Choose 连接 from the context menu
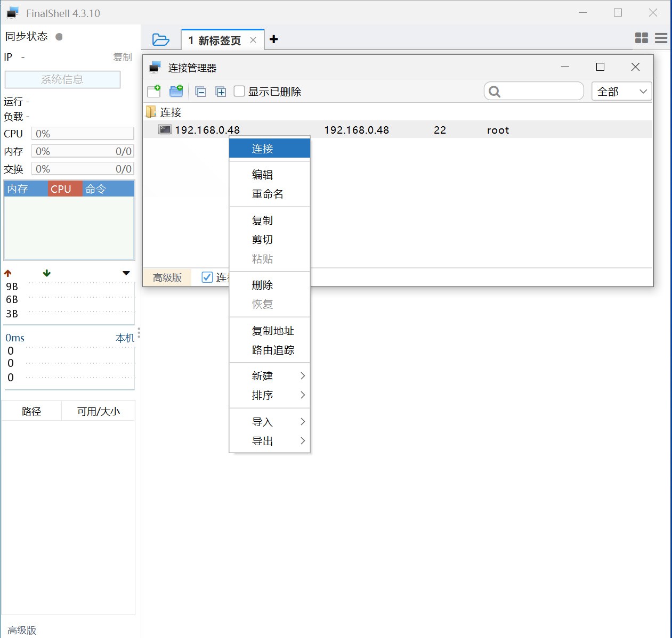The image size is (672, 638). (270, 149)
